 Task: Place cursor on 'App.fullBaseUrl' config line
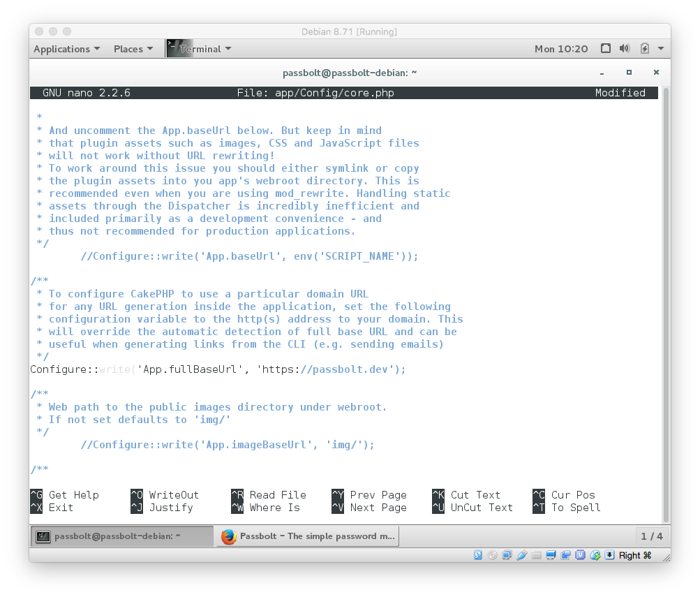[x=218, y=369]
